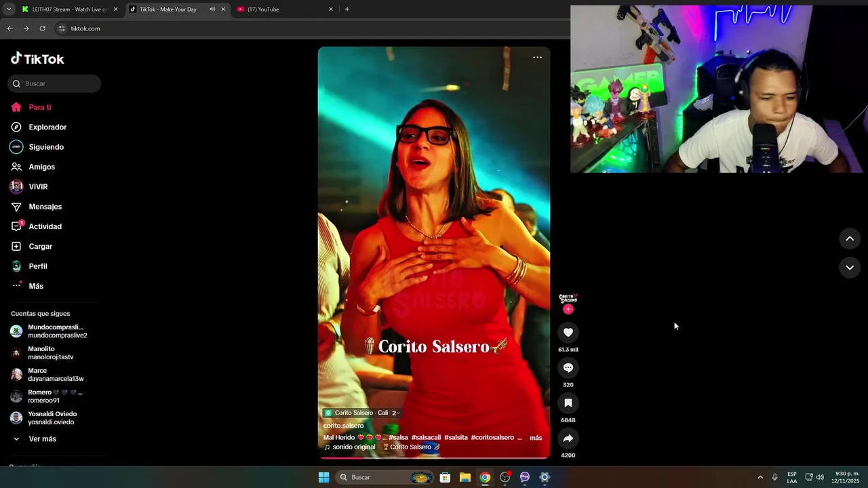Open corito.salsero username link

point(343,426)
